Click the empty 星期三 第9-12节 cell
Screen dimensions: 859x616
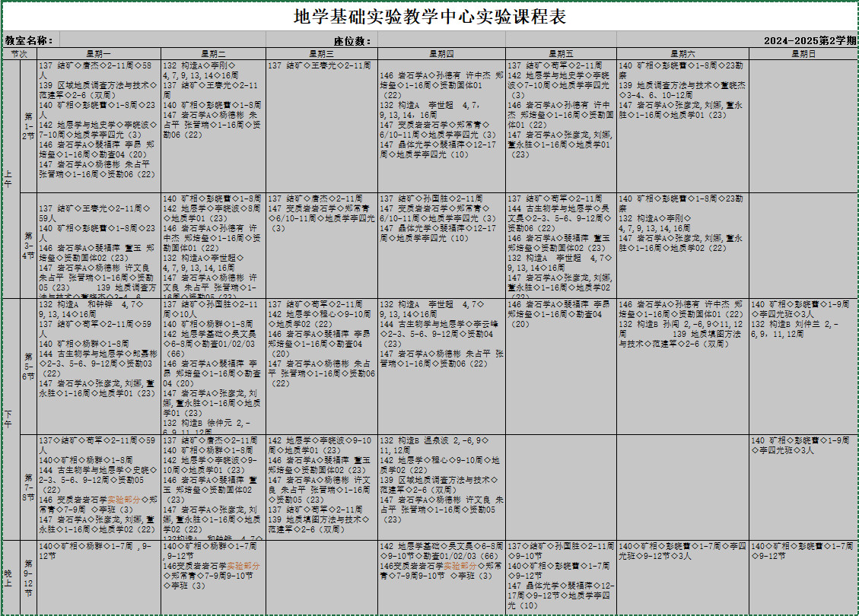[321, 577]
